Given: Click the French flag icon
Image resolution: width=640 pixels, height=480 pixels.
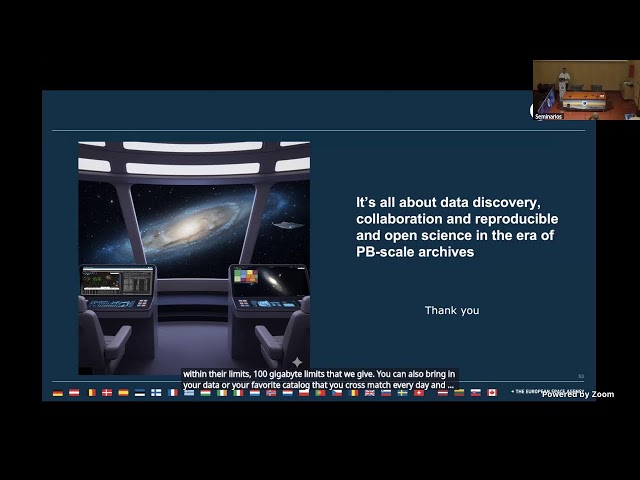Looking at the screenshot, I should [x=173, y=393].
